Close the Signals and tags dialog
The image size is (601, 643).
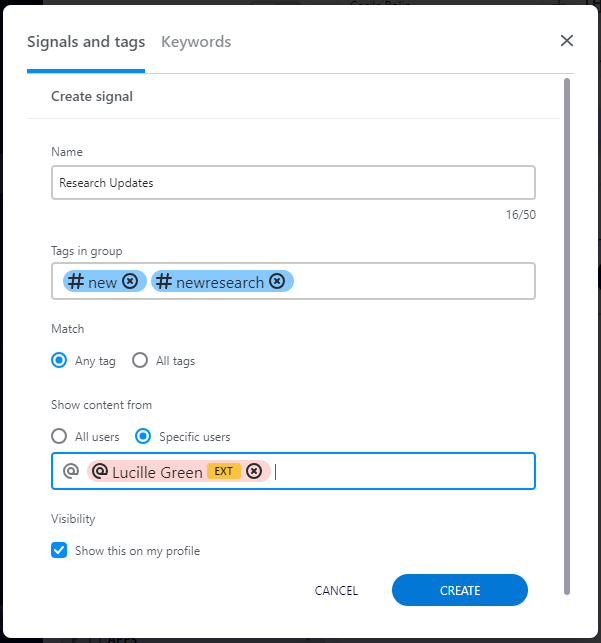pyautogui.click(x=567, y=41)
